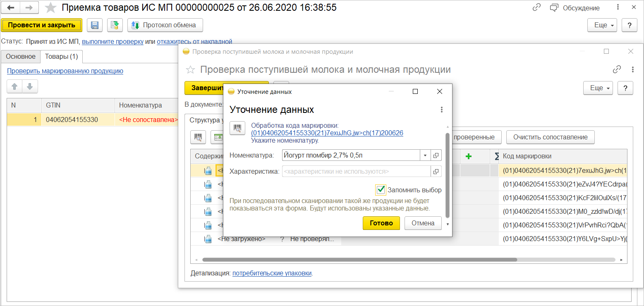Image resolution: width=644 pixels, height=306 pixels.
Task: Maximize the Уточнение данных dialog
Action: point(415,91)
